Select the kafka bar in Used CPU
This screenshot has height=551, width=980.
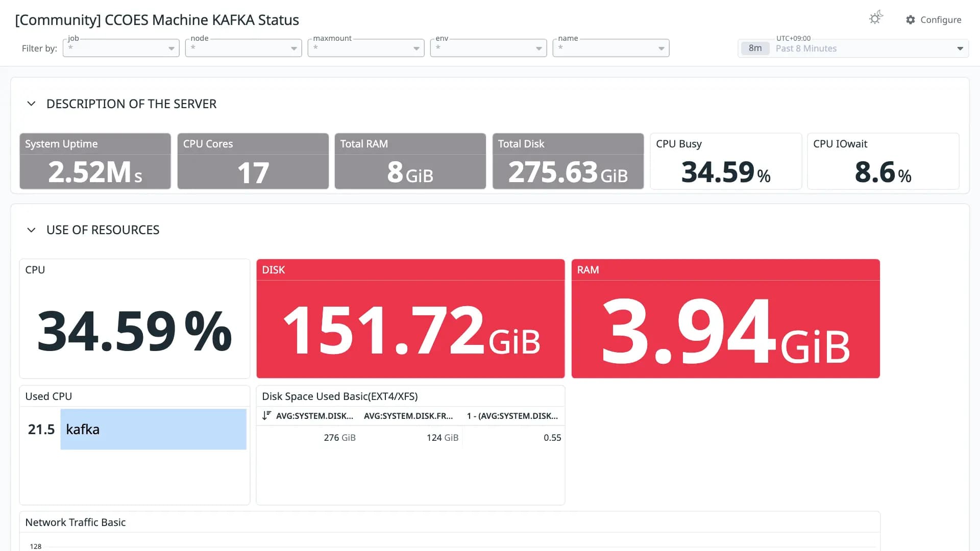(153, 429)
